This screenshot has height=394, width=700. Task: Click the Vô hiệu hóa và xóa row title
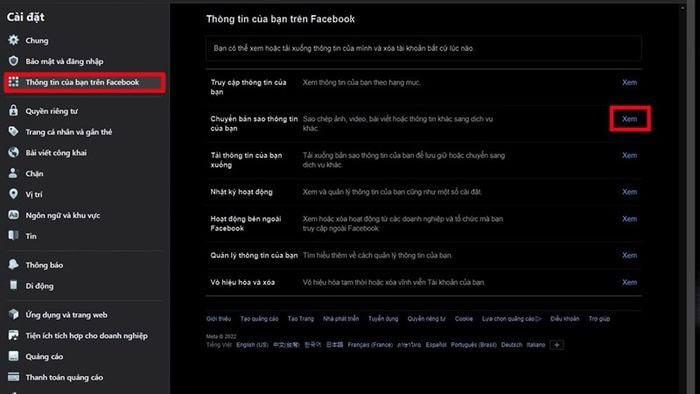pyautogui.click(x=242, y=282)
